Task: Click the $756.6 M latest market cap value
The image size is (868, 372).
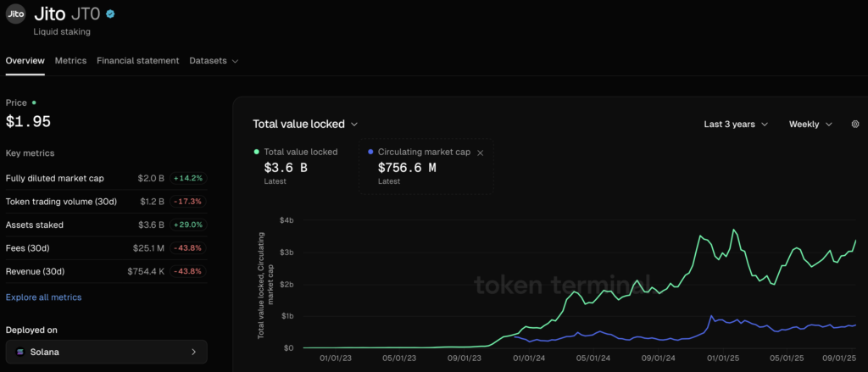Action: 407,168
